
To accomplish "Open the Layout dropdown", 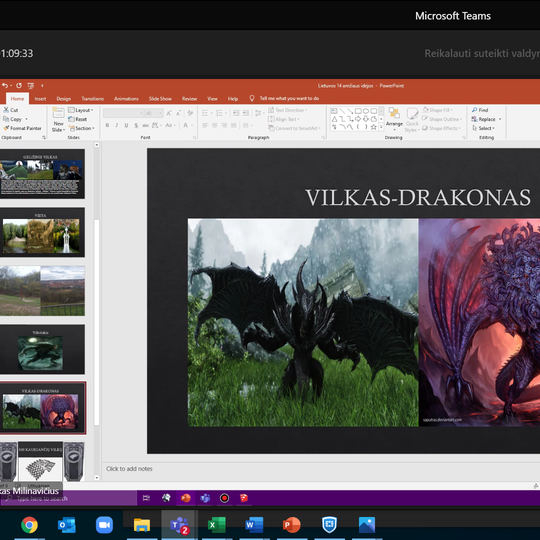I will point(81,110).
